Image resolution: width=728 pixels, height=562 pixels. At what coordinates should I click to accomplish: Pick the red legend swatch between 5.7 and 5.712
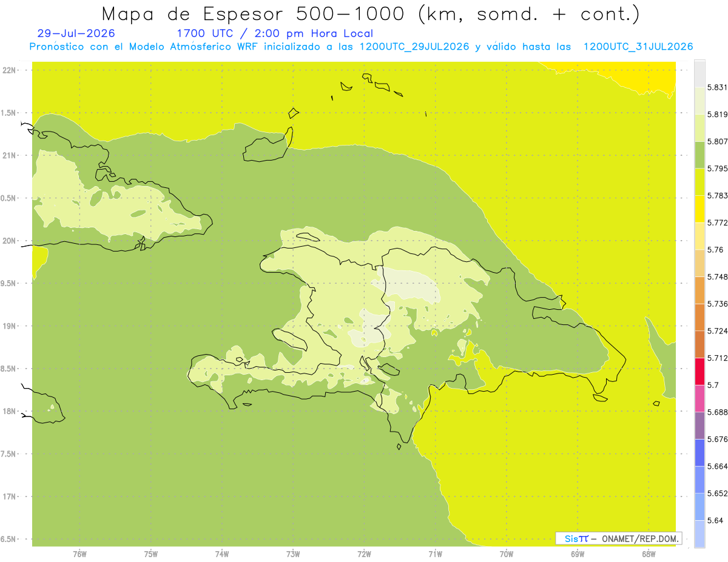tap(700, 372)
